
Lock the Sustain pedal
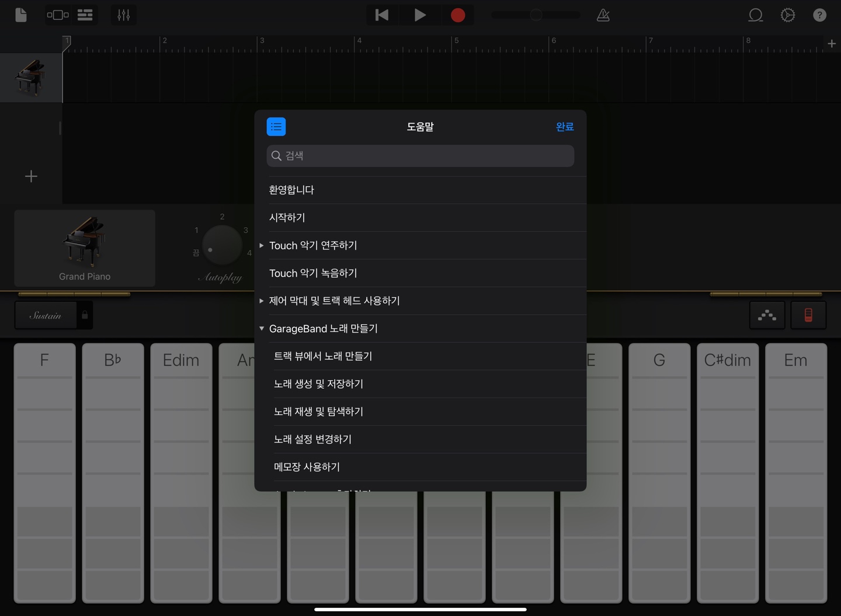coord(85,315)
